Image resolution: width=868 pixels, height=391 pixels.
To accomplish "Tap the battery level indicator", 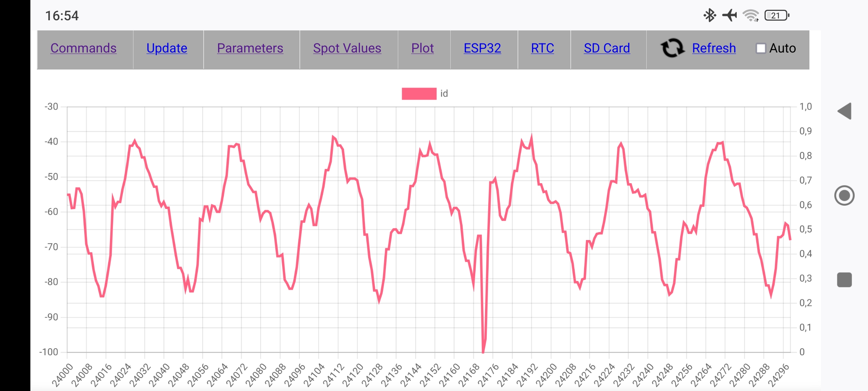I will (x=776, y=16).
